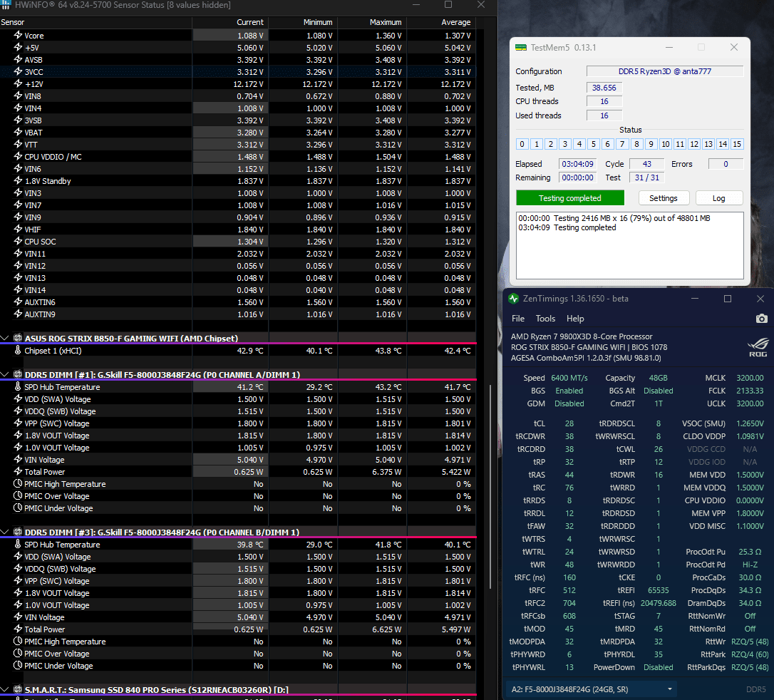This screenshot has width=774, height=700.
Task: Click the lightning bolt icon beside Vcore
Action: (19, 36)
